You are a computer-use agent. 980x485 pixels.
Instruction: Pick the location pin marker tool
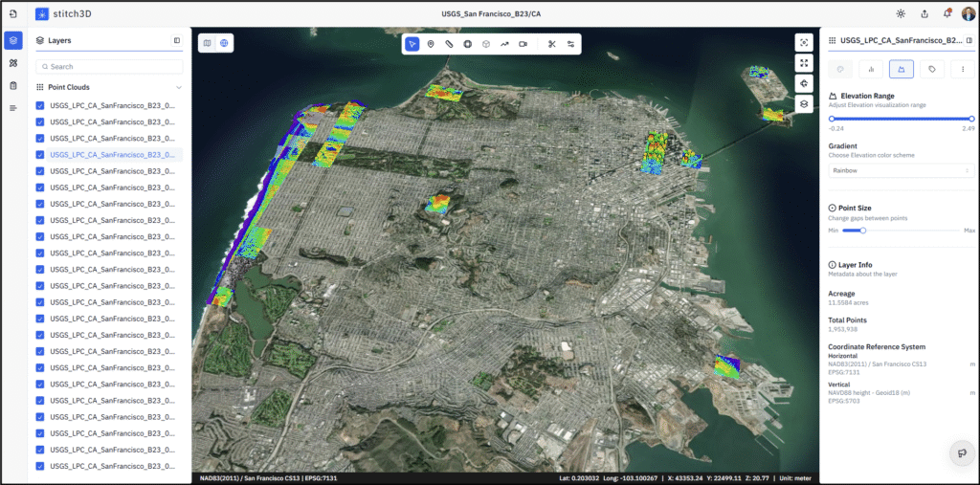click(431, 44)
